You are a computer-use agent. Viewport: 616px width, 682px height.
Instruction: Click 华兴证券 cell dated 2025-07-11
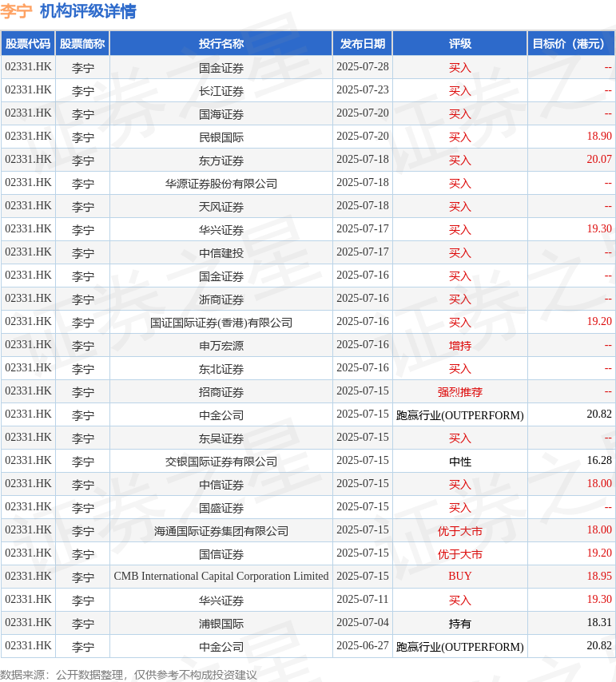(221, 601)
